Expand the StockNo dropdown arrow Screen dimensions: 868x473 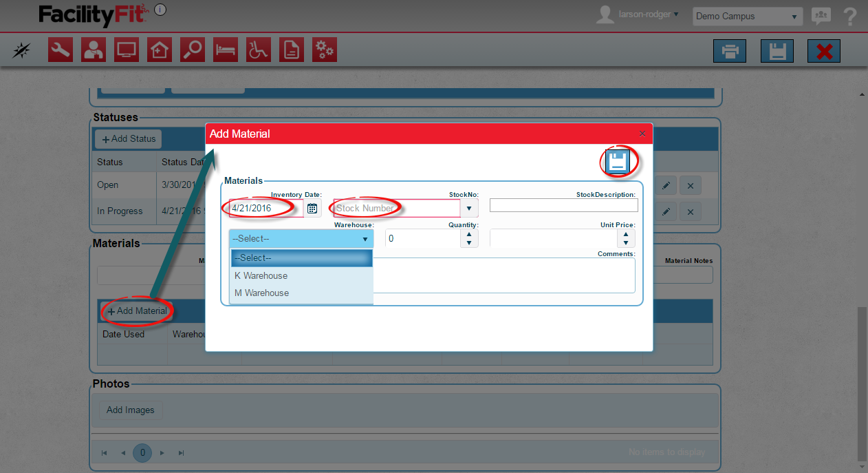coord(469,208)
